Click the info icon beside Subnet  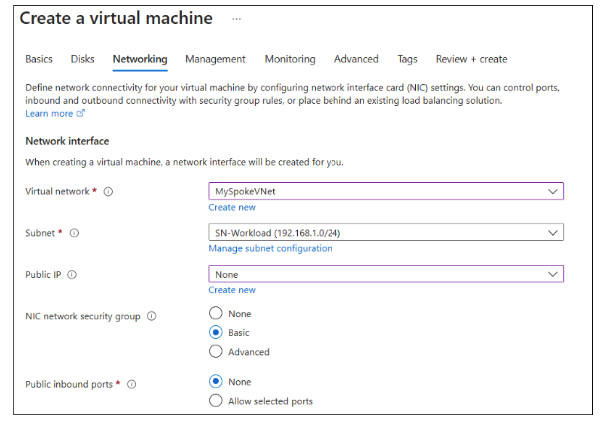pyautogui.click(x=75, y=233)
